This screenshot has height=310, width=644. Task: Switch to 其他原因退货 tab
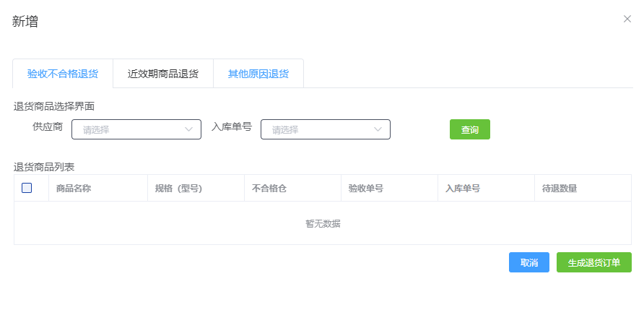click(x=258, y=74)
